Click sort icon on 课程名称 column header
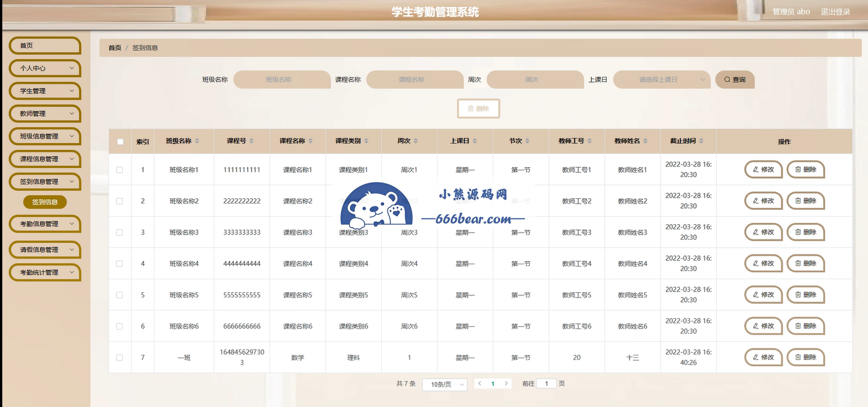This screenshot has height=407, width=868. point(311,141)
